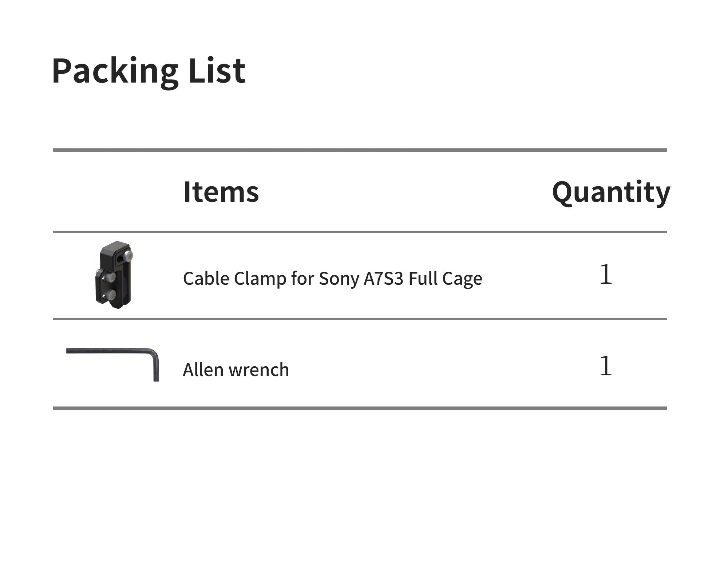Click the Cable Clamp product image
Screen dimensions: 728x563
coord(114,275)
